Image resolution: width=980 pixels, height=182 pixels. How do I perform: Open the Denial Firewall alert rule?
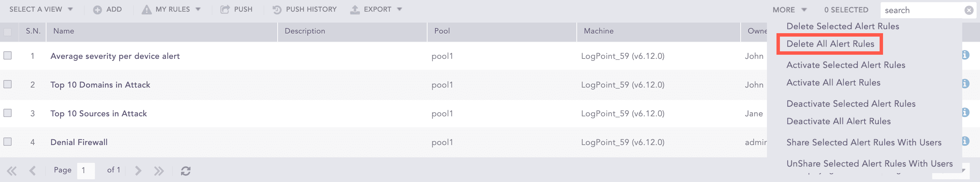point(79,142)
